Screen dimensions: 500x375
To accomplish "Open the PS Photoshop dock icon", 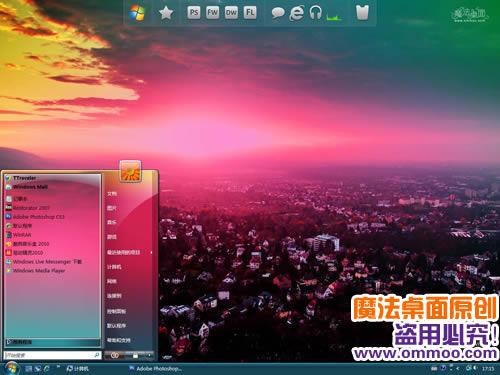I will [x=194, y=13].
